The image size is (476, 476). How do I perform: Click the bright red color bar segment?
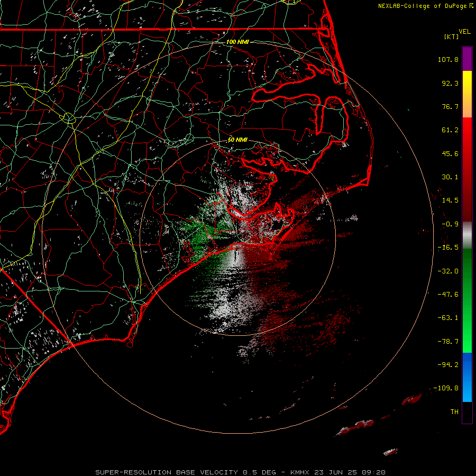[x=467, y=134]
